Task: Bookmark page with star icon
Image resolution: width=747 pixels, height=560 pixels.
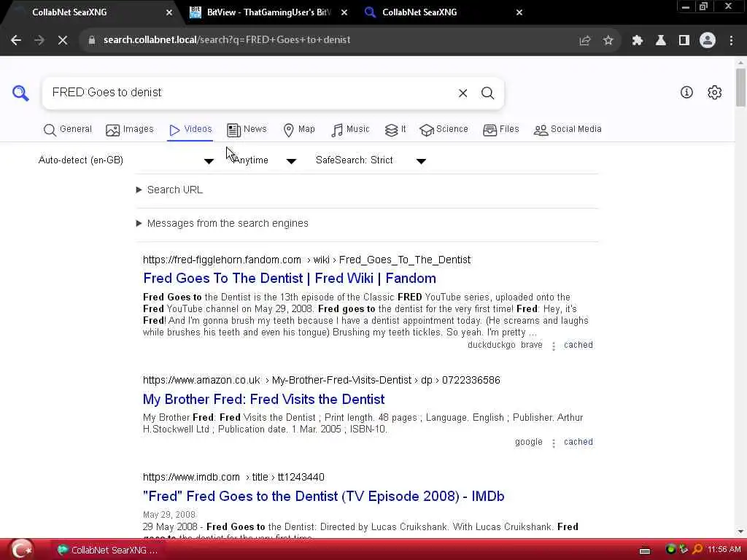Action: pyautogui.click(x=608, y=41)
